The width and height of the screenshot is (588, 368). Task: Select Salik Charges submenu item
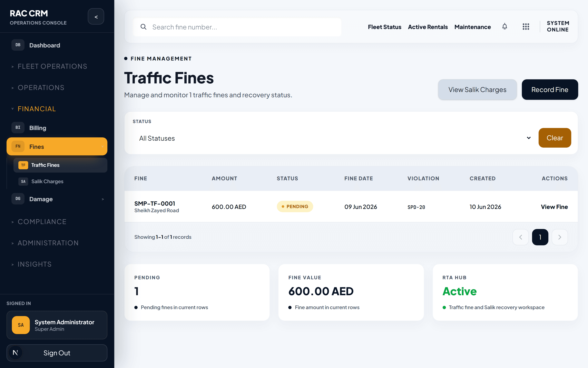[60, 181]
